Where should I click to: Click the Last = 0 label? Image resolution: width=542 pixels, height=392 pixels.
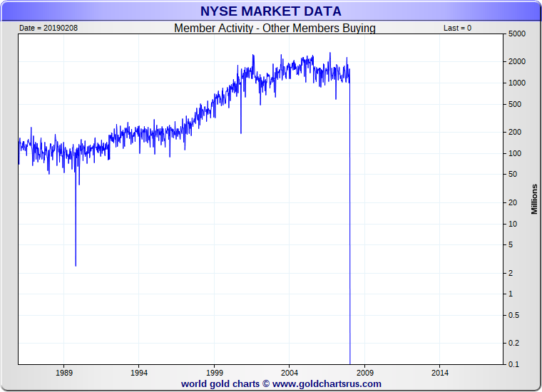tap(457, 28)
